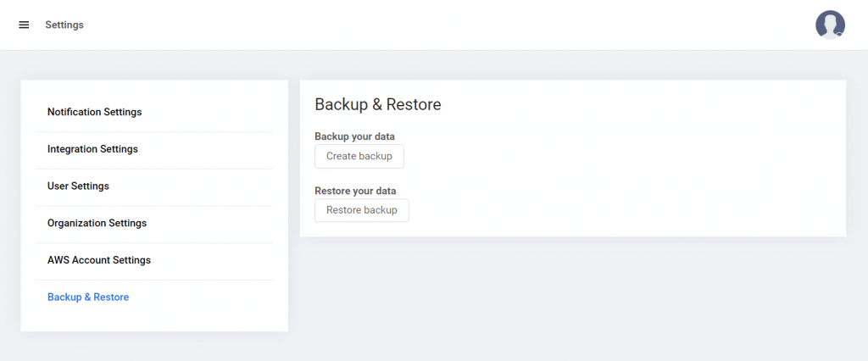Select the Settings title in header
Image resolution: width=868 pixels, height=361 pixels.
pyautogui.click(x=64, y=25)
